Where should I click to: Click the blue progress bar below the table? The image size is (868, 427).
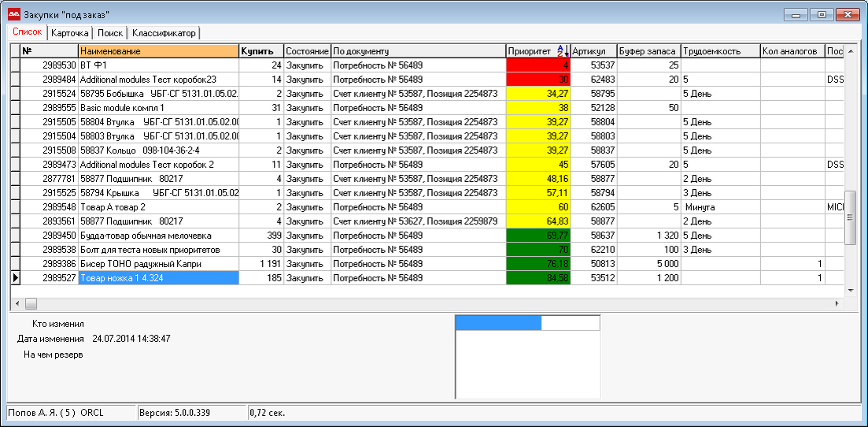click(x=497, y=323)
